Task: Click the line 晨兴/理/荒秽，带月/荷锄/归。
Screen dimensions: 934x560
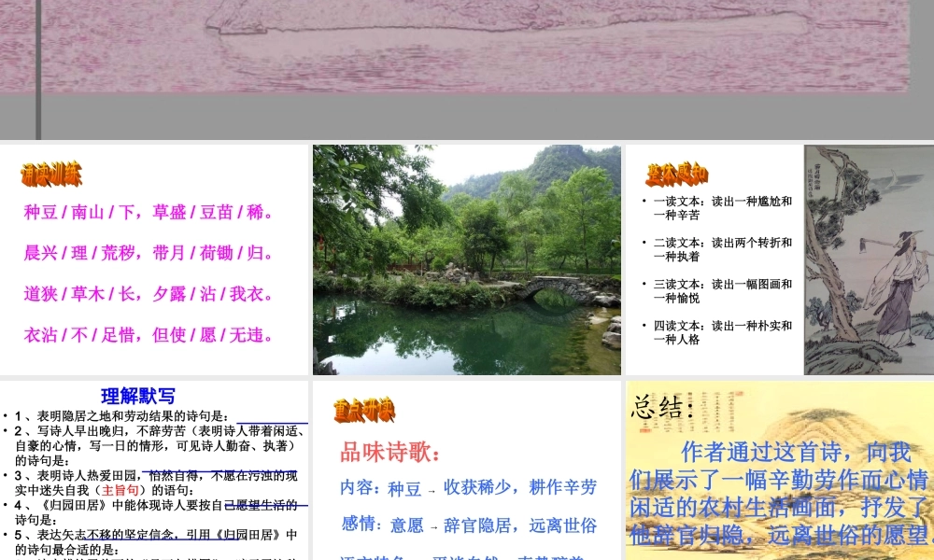Action: [149, 253]
